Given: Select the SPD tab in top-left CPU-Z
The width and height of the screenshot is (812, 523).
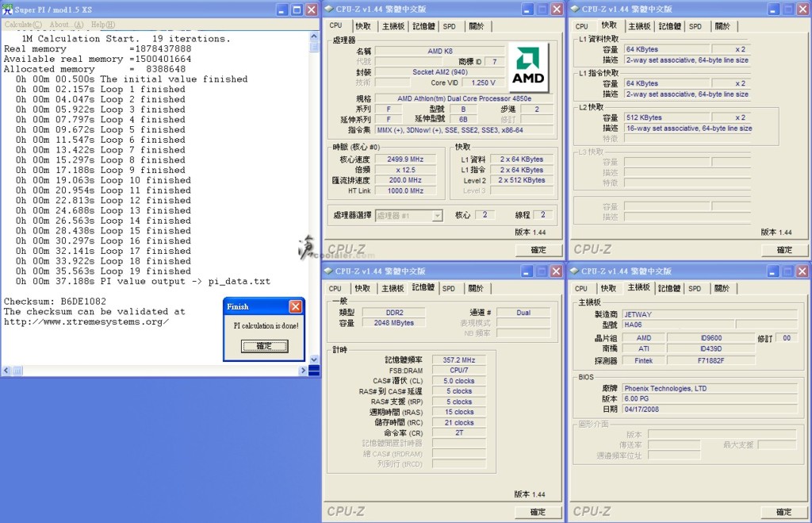Looking at the screenshot, I should coord(450,26).
